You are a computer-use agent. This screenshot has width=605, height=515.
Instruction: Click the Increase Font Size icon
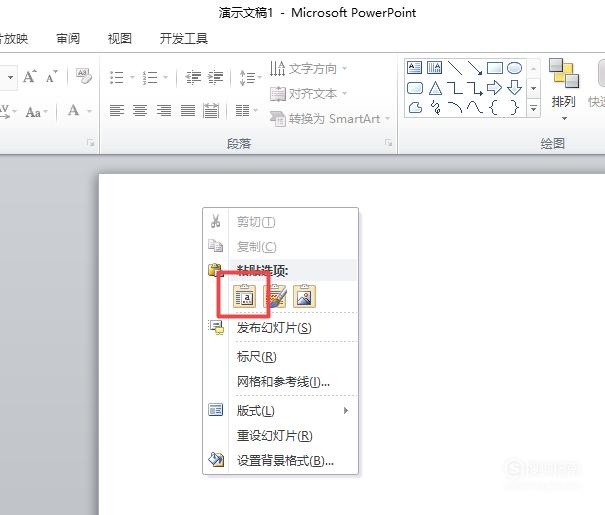[30, 77]
